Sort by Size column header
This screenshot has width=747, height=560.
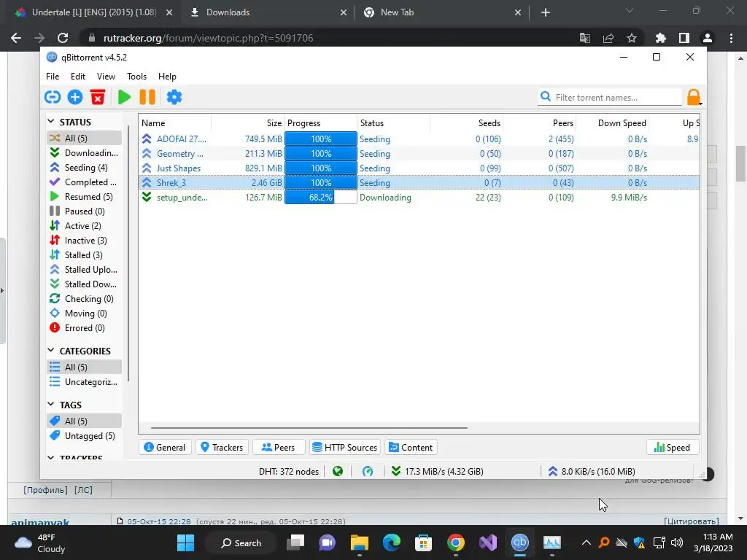(248, 122)
